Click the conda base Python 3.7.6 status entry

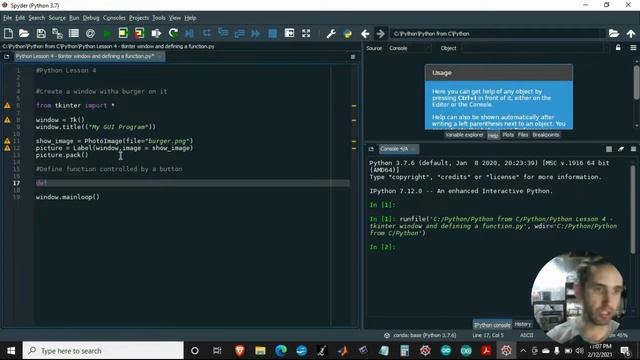click(420, 335)
